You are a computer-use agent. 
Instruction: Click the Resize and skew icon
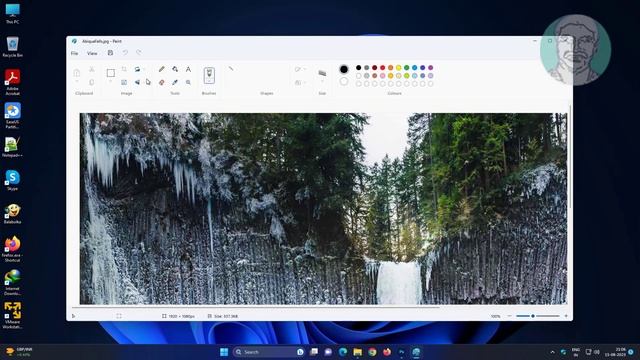tap(124, 82)
